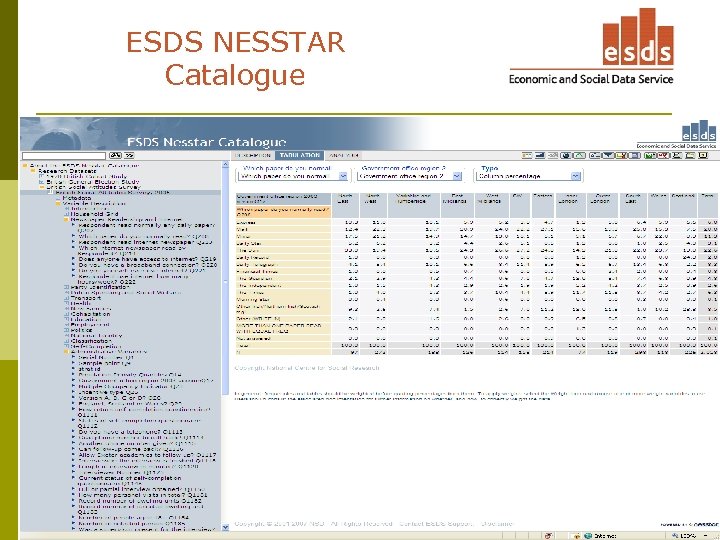Click the catalogue search input field

(x=64, y=156)
